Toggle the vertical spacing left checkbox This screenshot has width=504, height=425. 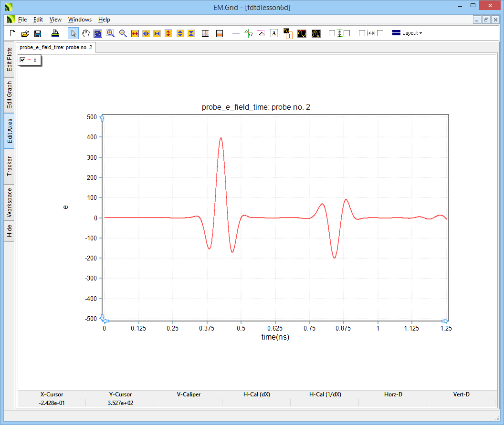[x=332, y=33]
